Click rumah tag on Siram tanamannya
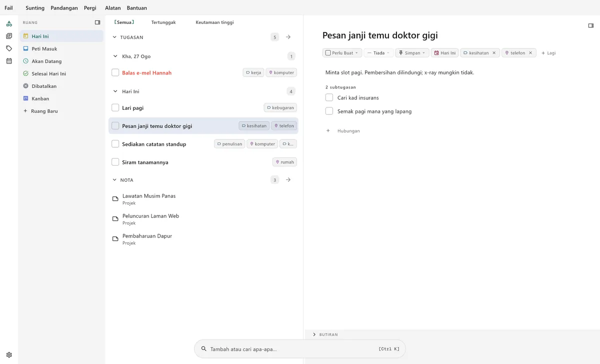Screen dimensions: 600x364 [284, 162]
